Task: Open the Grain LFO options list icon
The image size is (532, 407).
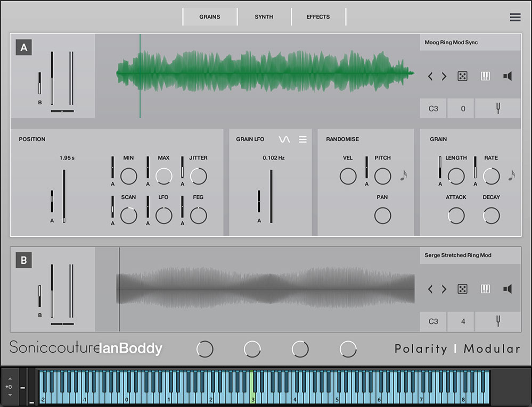Action: [x=302, y=139]
